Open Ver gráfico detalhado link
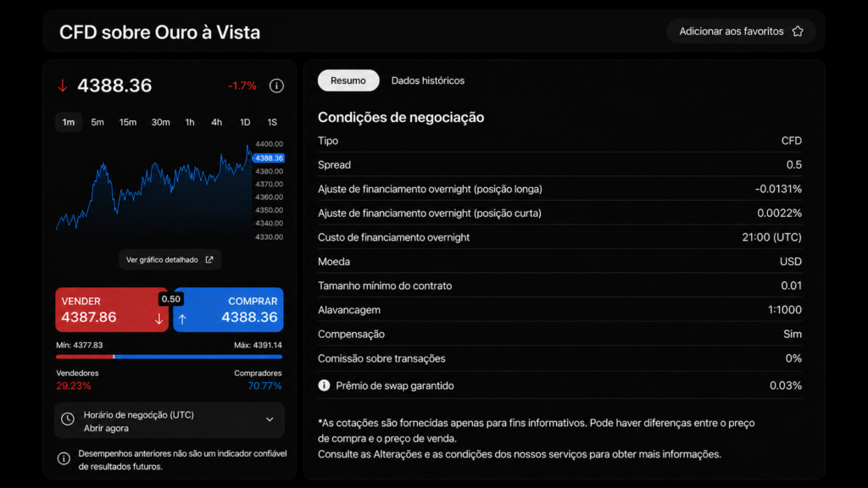Image resolution: width=868 pixels, height=488 pixels. (x=170, y=259)
